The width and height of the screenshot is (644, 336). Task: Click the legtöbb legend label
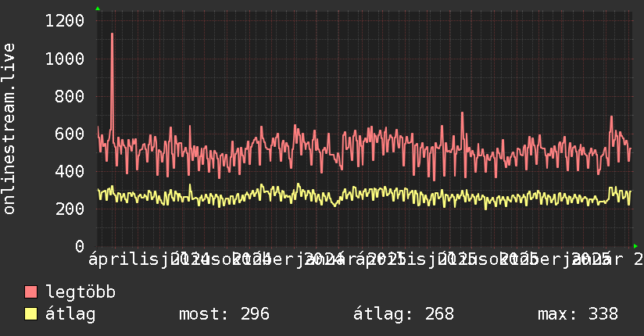(x=80, y=292)
